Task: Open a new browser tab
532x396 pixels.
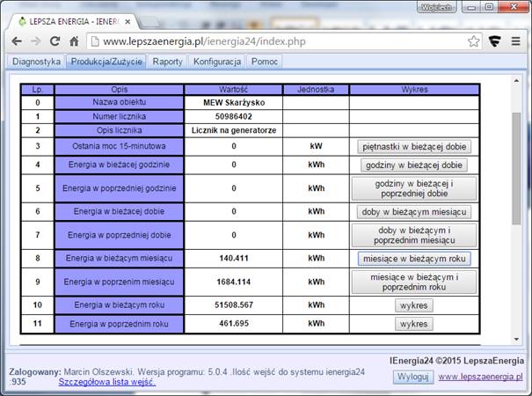Action: click(149, 22)
